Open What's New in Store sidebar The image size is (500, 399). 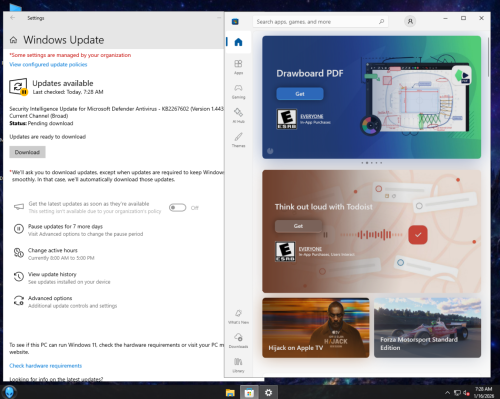(238, 316)
